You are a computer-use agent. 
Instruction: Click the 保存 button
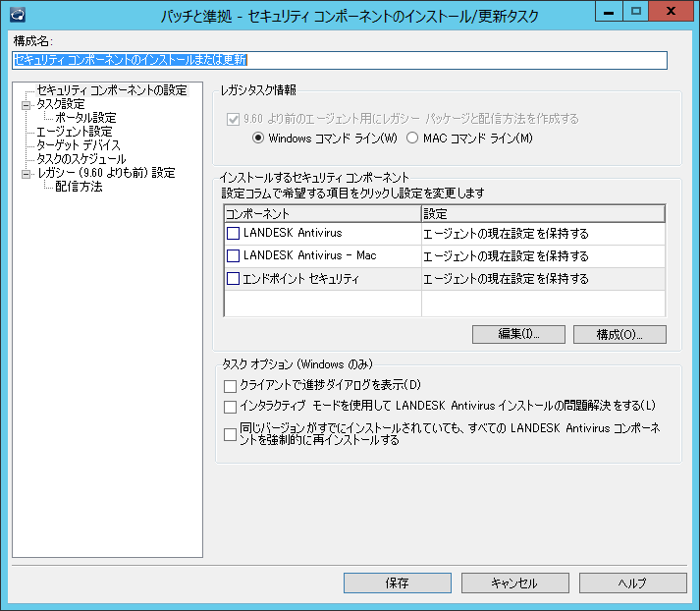pyautogui.click(x=398, y=583)
